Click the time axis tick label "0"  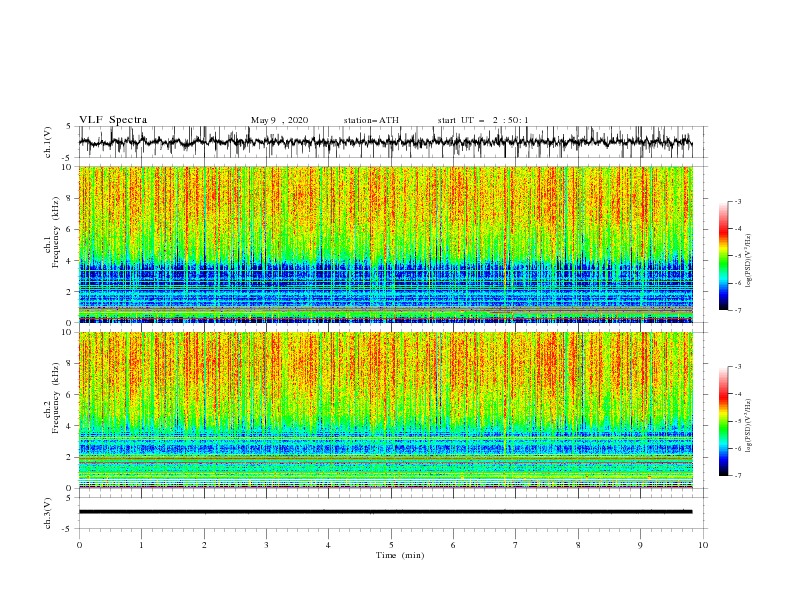[x=79, y=545]
